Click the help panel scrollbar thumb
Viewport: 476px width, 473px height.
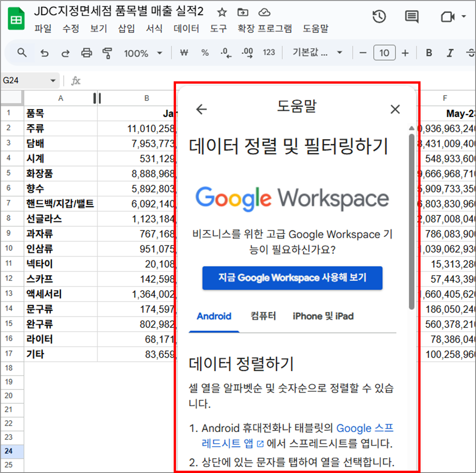click(412, 222)
